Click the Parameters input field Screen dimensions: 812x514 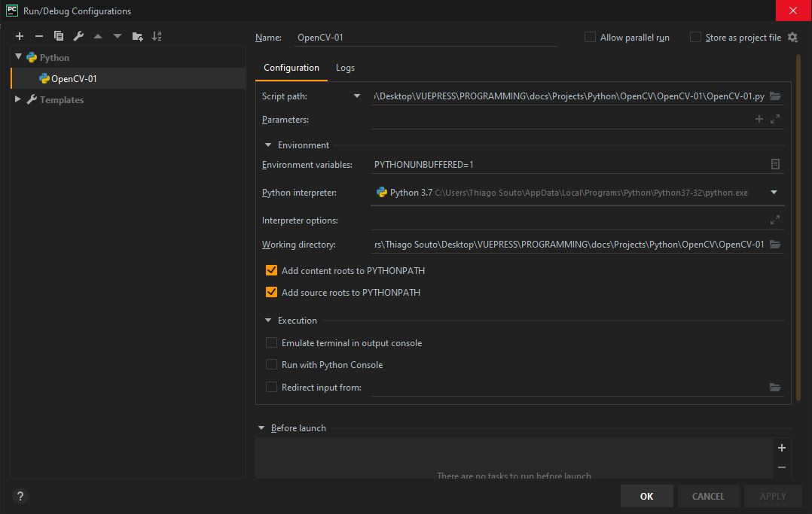click(x=561, y=119)
